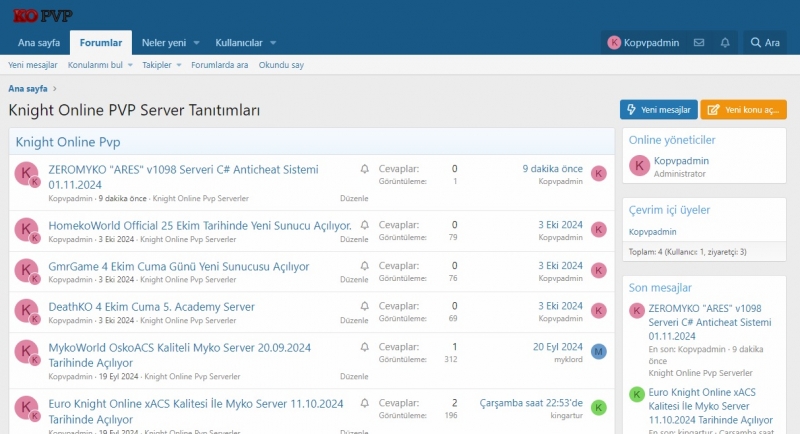Click the kingartur username in the thread list
The width and height of the screenshot is (800, 434).
pyautogui.click(x=566, y=416)
